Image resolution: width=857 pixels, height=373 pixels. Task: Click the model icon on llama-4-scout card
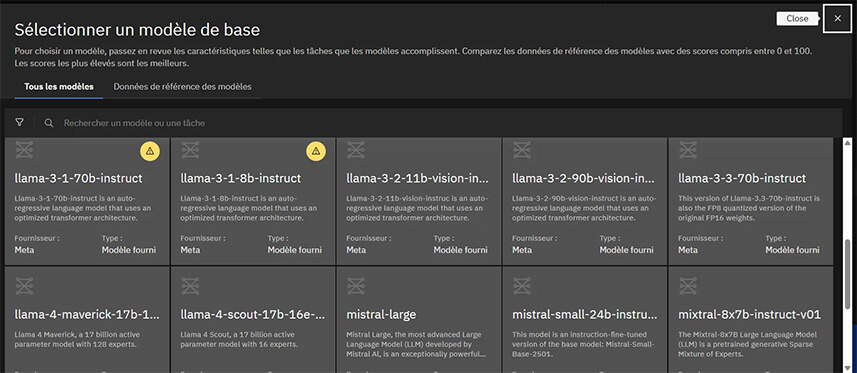pos(190,286)
